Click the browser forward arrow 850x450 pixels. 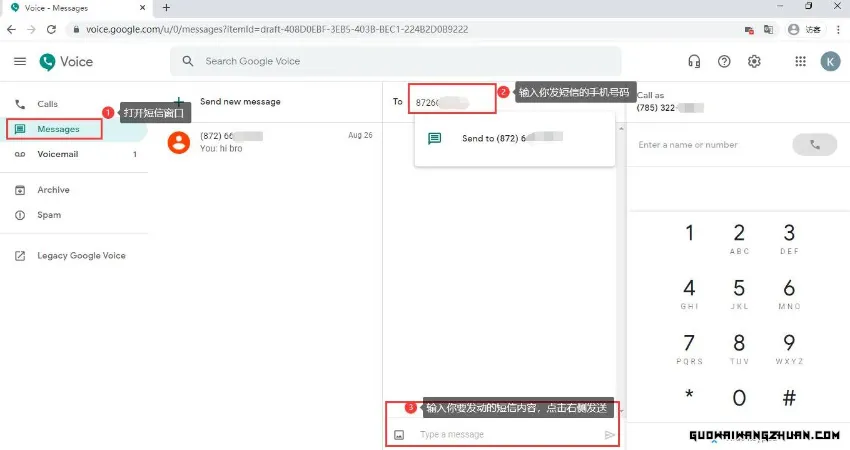[x=31, y=29]
